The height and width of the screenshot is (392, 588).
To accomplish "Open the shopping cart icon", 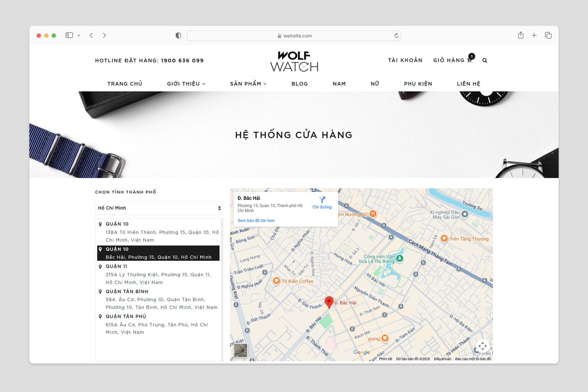I will click(470, 60).
